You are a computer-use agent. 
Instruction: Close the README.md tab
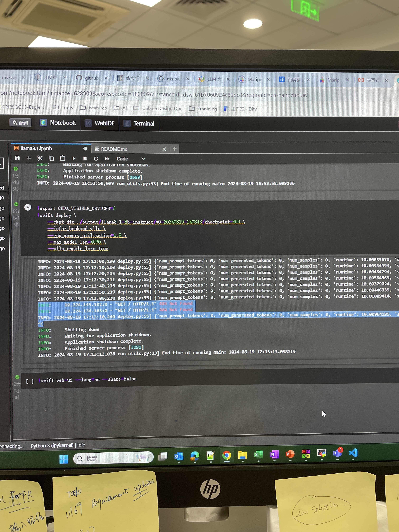(164, 149)
